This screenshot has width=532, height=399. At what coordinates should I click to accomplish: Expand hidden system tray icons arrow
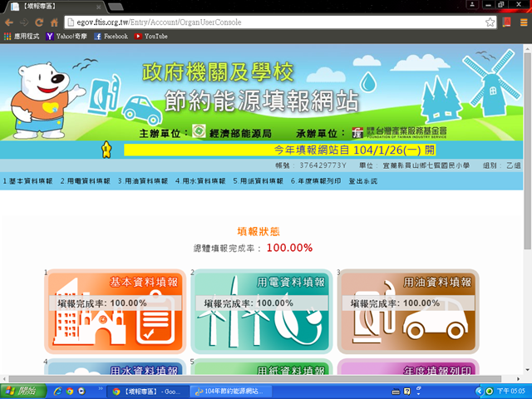click(479, 392)
